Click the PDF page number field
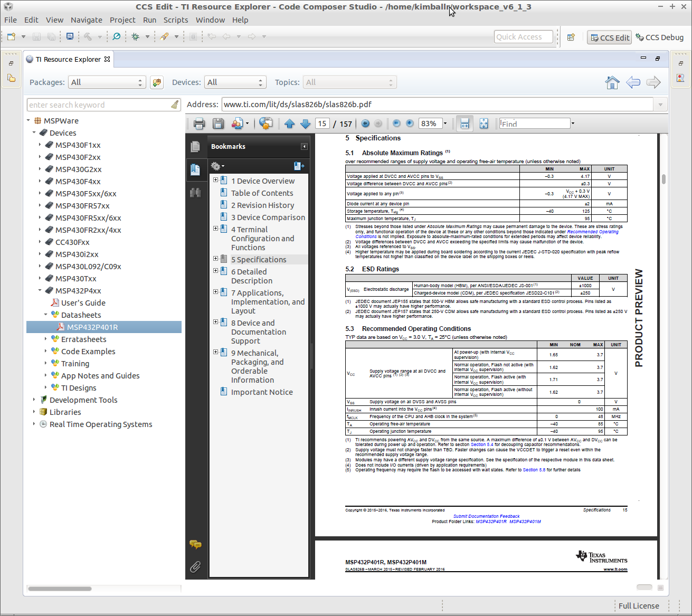 tap(323, 124)
